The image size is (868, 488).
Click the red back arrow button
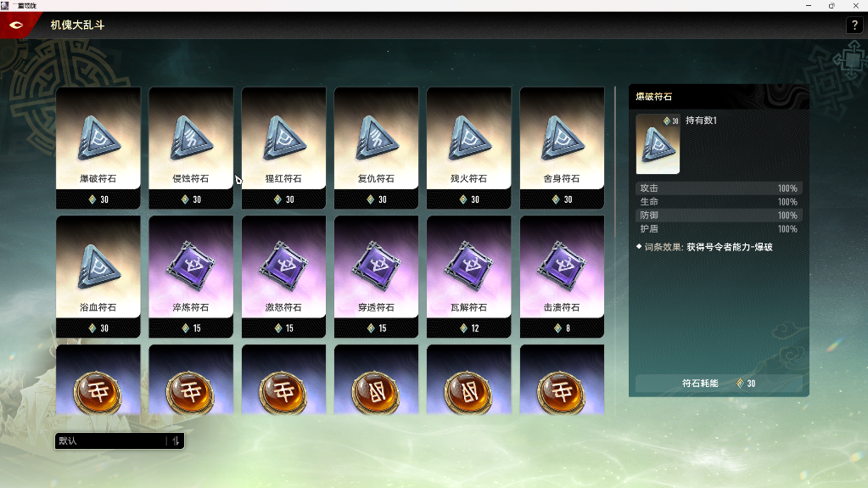pos(17,25)
